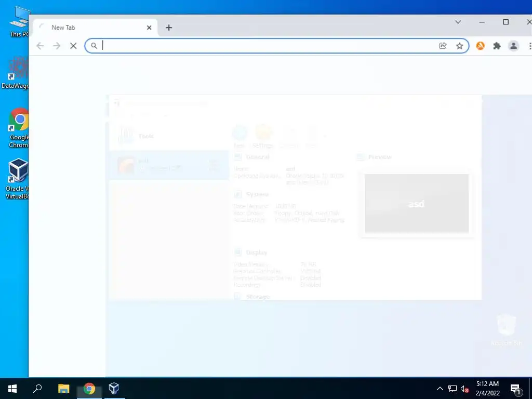Screen dimensions: 532x399
Task: Go back with the back arrow
Action: click(40, 46)
